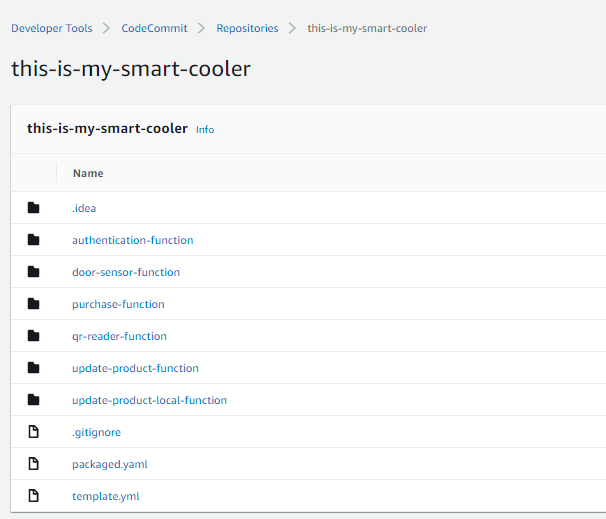Click the template.yml file icon
606x519 pixels.
(x=34, y=496)
